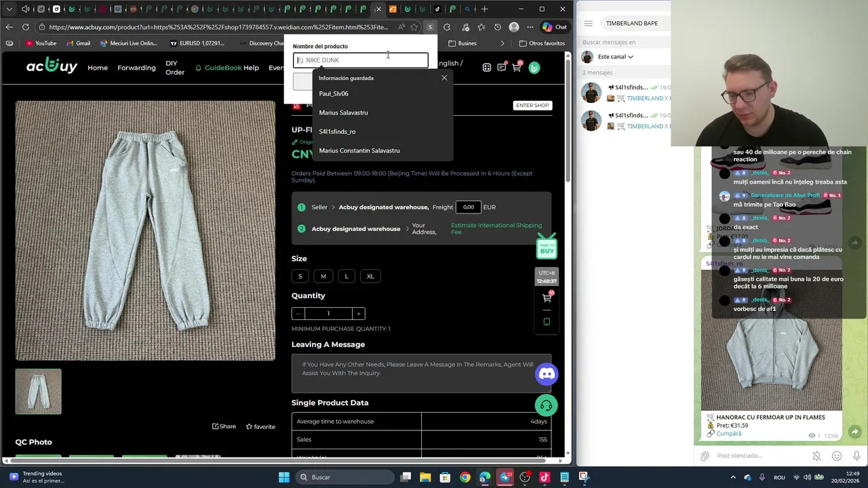Select size S
This screenshot has height=488, width=868.
coord(300,276)
